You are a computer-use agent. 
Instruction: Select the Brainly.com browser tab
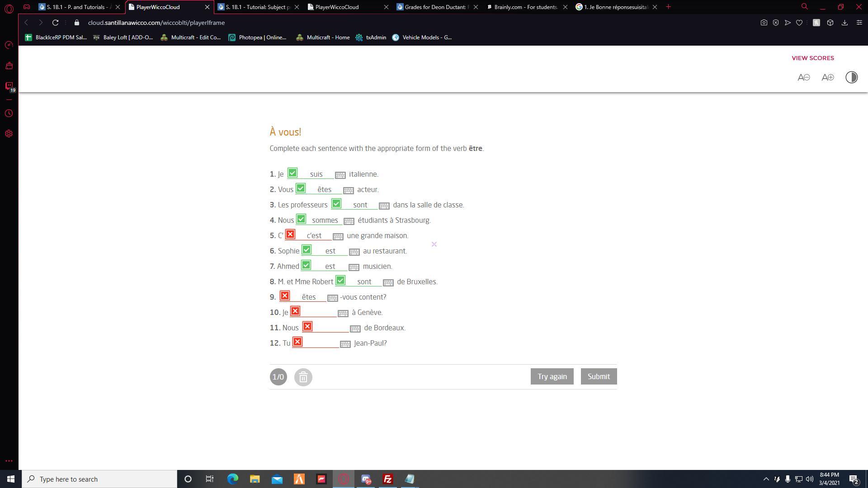coord(524,7)
